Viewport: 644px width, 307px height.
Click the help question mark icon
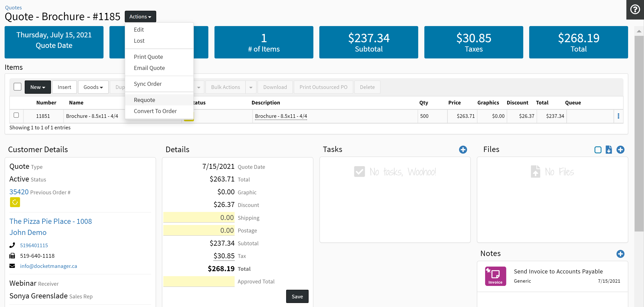click(635, 10)
